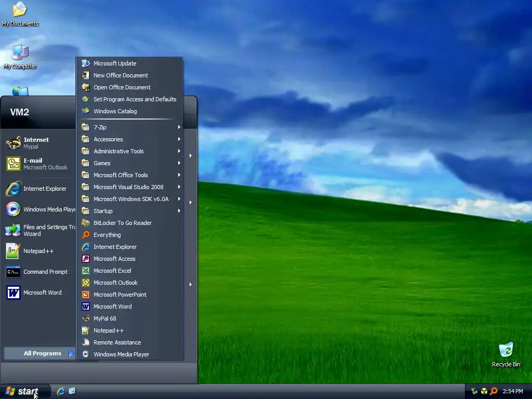This screenshot has width=532, height=399.
Task: Launch Windows Catalog
Action: click(x=130, y=111)
